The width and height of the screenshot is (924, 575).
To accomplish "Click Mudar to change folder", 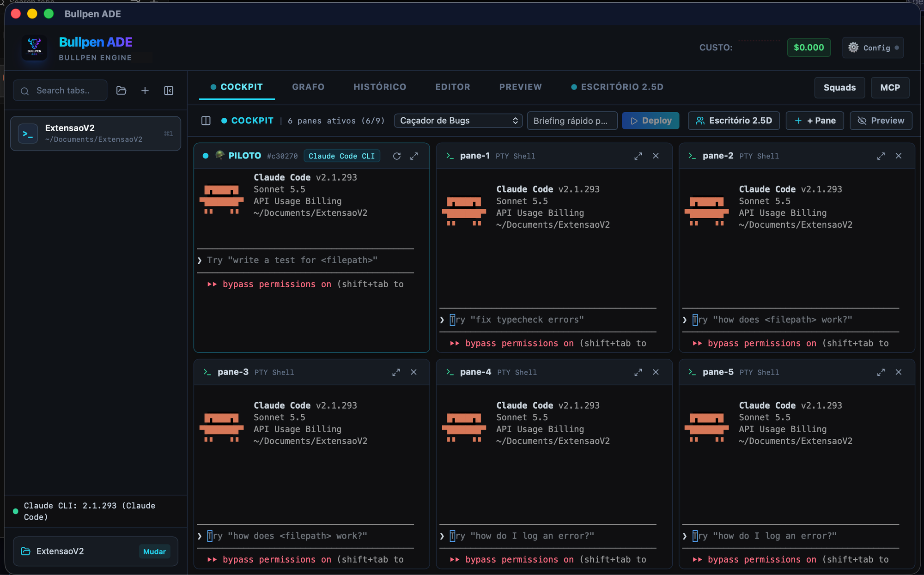I will 154,551.
